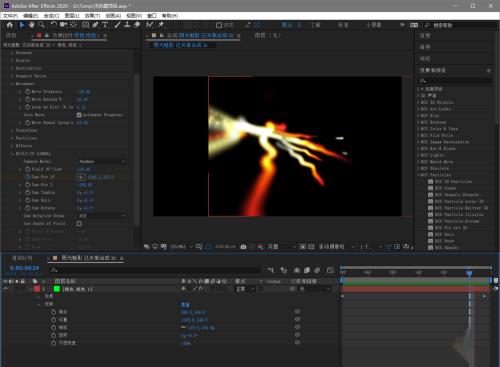Open the first menu in the menu bar
500x367 pixels.
click(x=10, y=16)
